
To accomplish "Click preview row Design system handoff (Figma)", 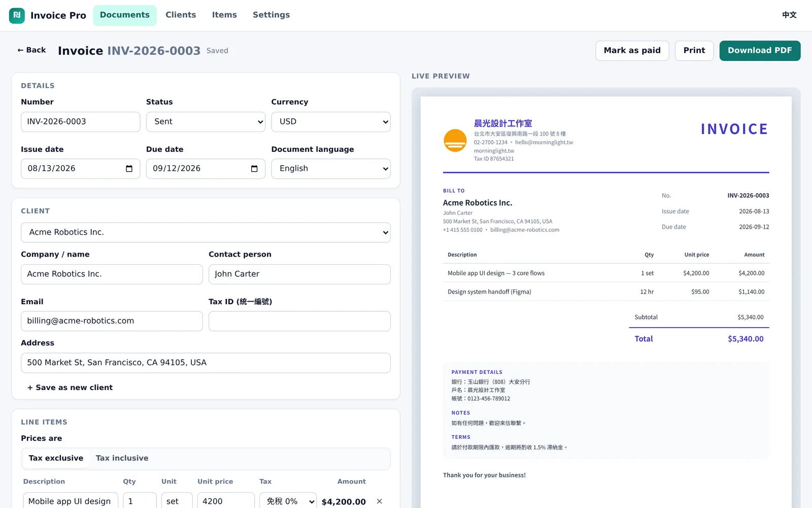I will 606,292.
